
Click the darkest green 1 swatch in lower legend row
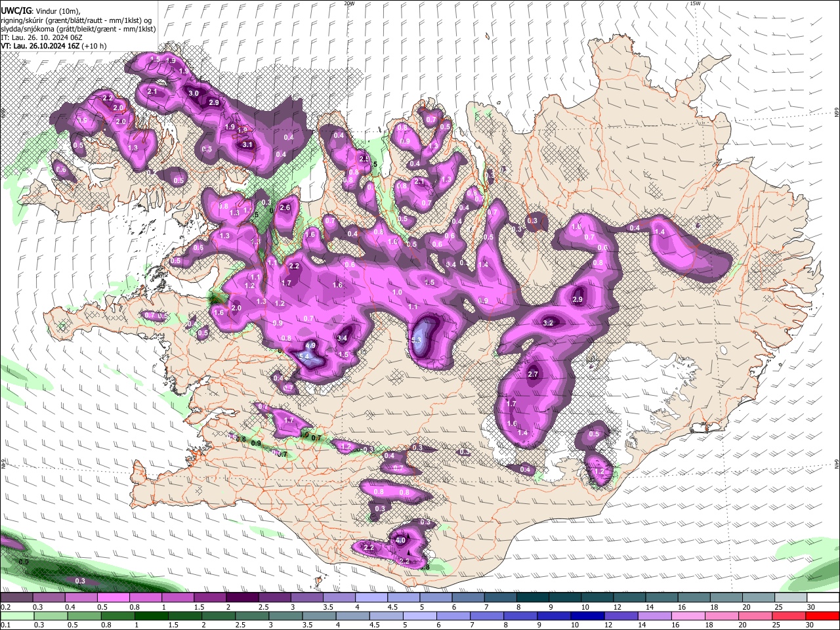tap(151, 616)
